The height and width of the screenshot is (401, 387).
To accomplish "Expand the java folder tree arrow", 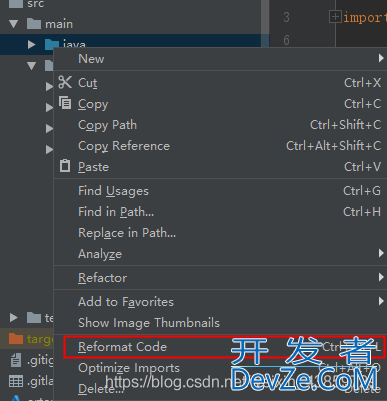I will coord(32,44).
